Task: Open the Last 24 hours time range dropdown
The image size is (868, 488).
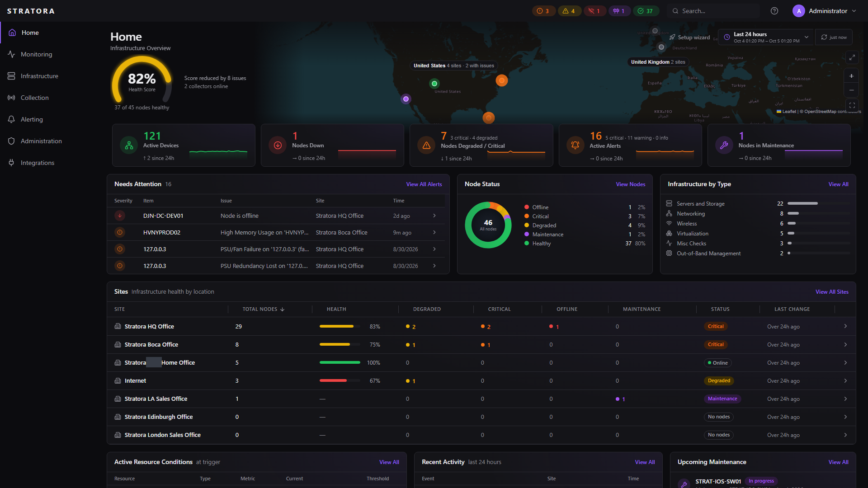Action: point(766,38)
